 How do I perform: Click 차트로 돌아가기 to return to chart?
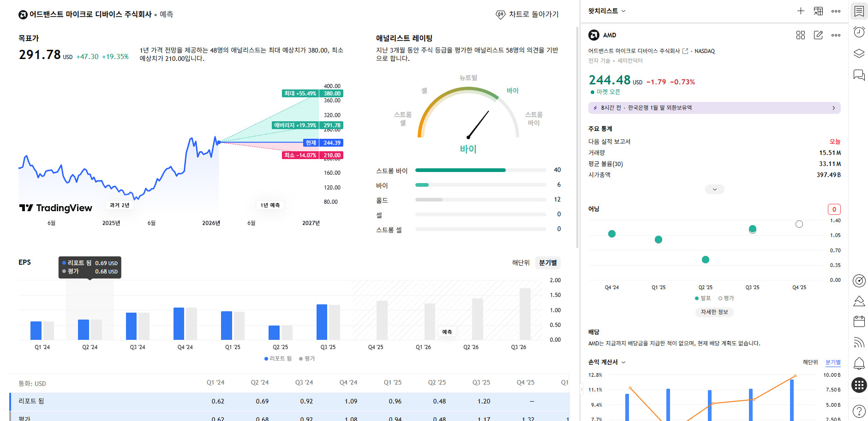(x=527, y=15)
